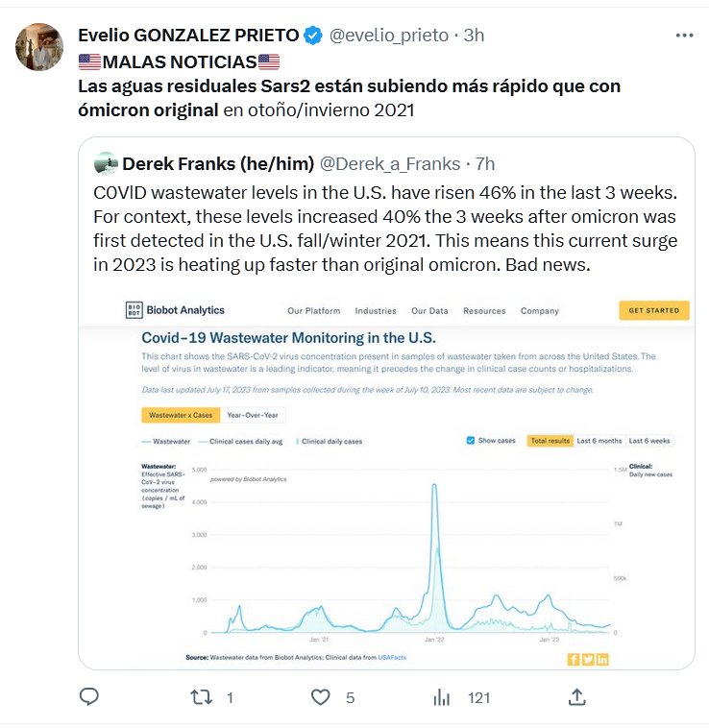Image resolution: width=709 pixels, height=728 pixels.
Task: Open the three-dot more options menu
Action: [x=684, y=35]
